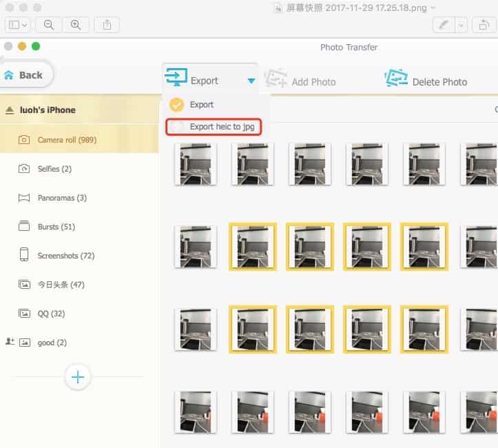The width and height of the screenshot is (498, 448).
Task: Select Export heic to jpg radio
Action: (176, 127)
